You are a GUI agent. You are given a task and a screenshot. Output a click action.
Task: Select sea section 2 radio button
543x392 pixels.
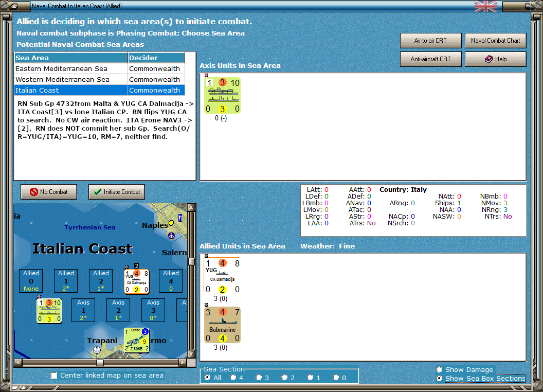point(284,378)
